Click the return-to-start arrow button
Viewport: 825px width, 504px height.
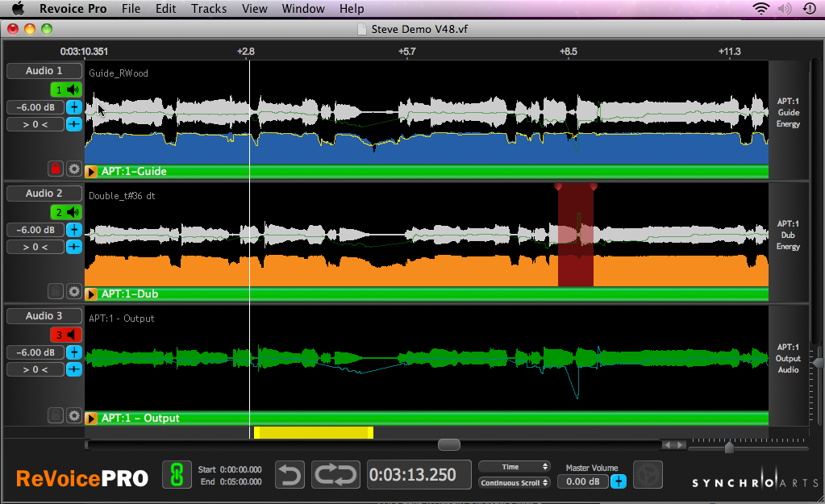click(290, 475)
